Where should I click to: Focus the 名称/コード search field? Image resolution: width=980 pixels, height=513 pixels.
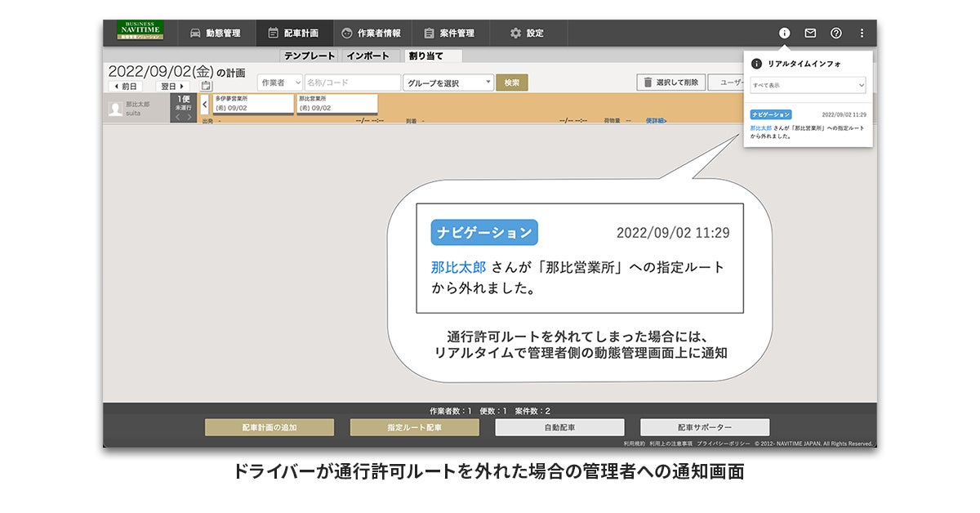(x=353, y=83)
